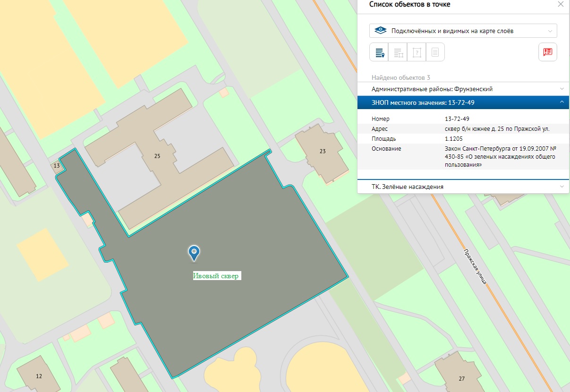This screenshot has width=570, height=392.
Task: Click the 'Основание' law text value
Action: click(501, 157)
